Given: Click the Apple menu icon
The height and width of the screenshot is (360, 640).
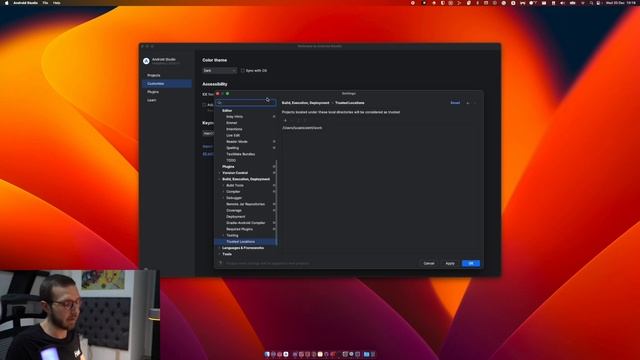Looking at the screenshot, I should pos(6,3).
